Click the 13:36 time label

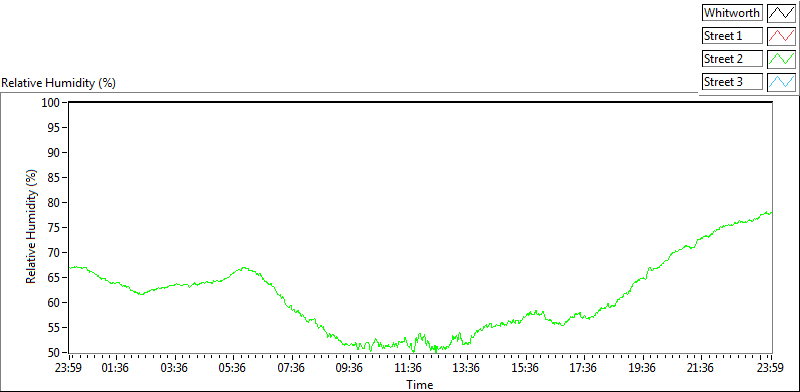point(467,368)
